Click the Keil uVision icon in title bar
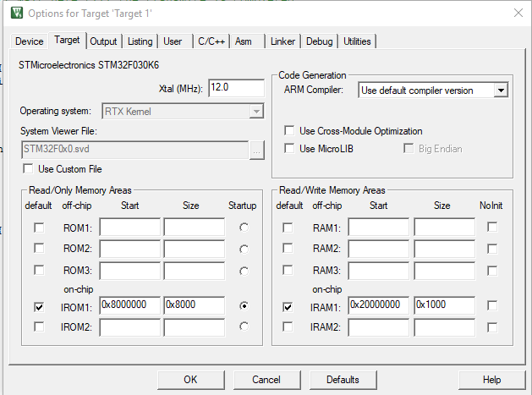Image resolution: width=532 pixels, height=395 pixels. (x=17, y=14)
